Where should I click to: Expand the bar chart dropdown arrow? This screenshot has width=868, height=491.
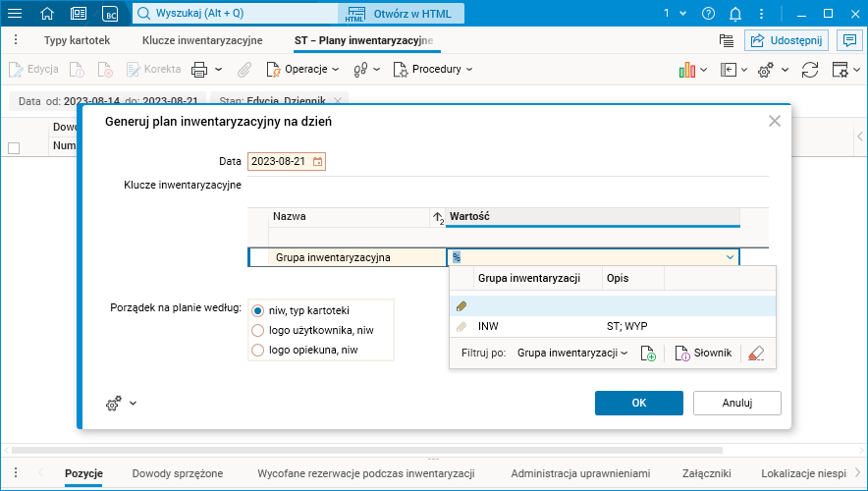704,70
